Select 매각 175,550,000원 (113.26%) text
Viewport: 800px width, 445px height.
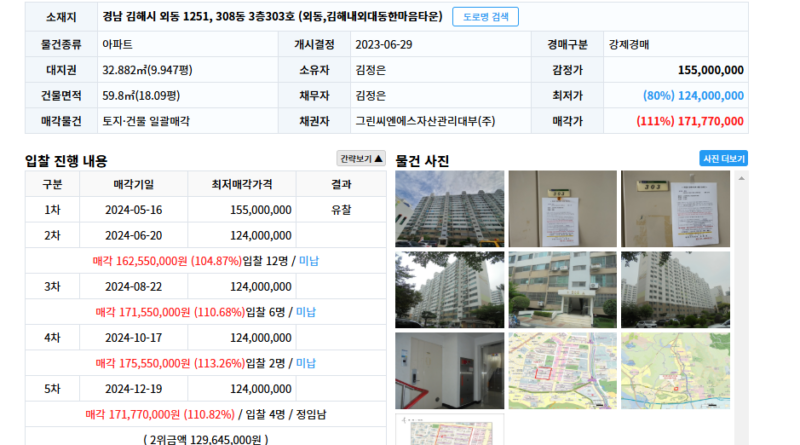point(170,363)
